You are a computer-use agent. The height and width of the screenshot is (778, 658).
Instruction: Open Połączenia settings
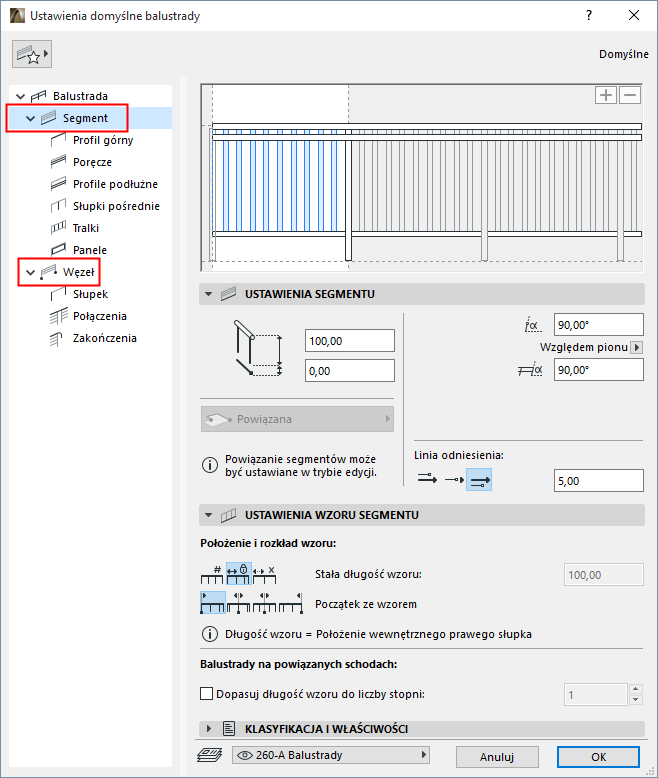(100, 316)
